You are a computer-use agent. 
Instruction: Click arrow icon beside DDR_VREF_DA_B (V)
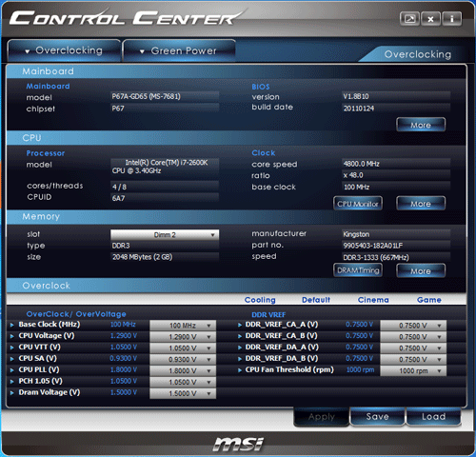pos(240,359)
